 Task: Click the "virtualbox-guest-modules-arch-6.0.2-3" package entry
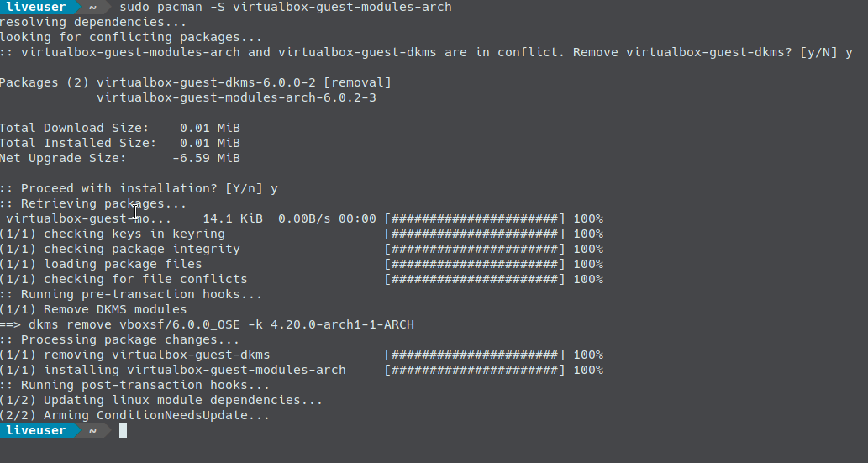coord(236,97)
